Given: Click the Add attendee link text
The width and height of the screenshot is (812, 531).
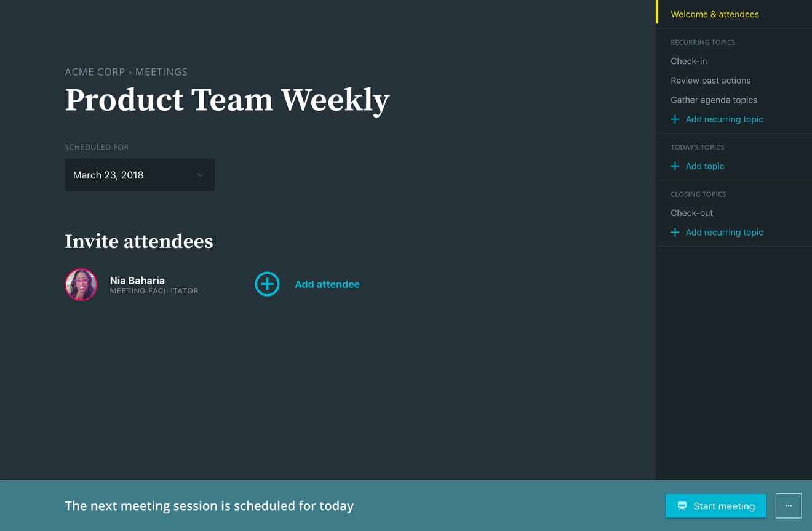Looking at the screenshot, I should pyautogui.click(x=327, y=284).
